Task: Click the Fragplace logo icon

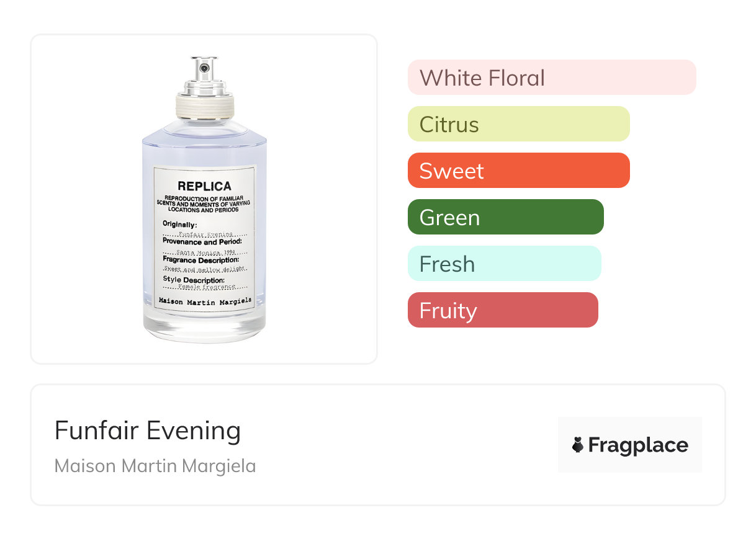Action: [x=578, y=445]
